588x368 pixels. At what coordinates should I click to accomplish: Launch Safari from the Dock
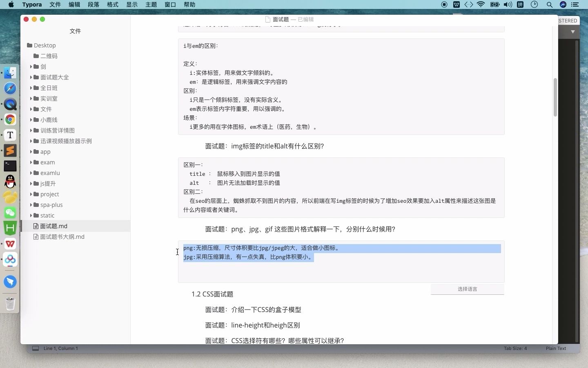point(10,88)
